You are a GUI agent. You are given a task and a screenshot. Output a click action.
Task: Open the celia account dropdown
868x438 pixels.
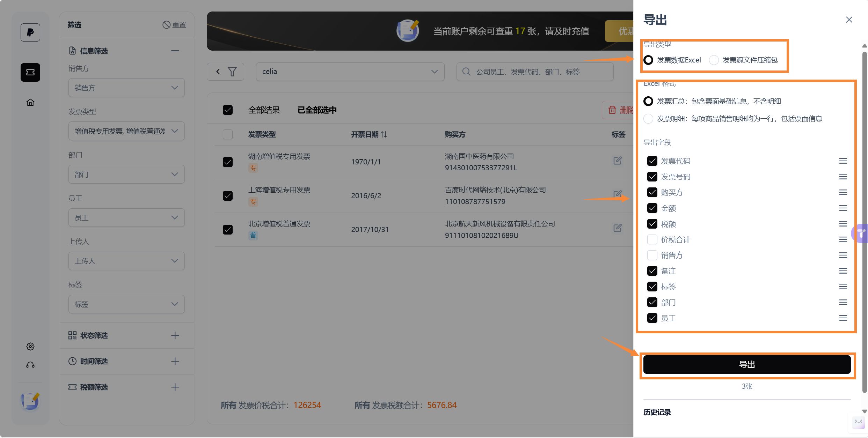click(x=350, y=72)
